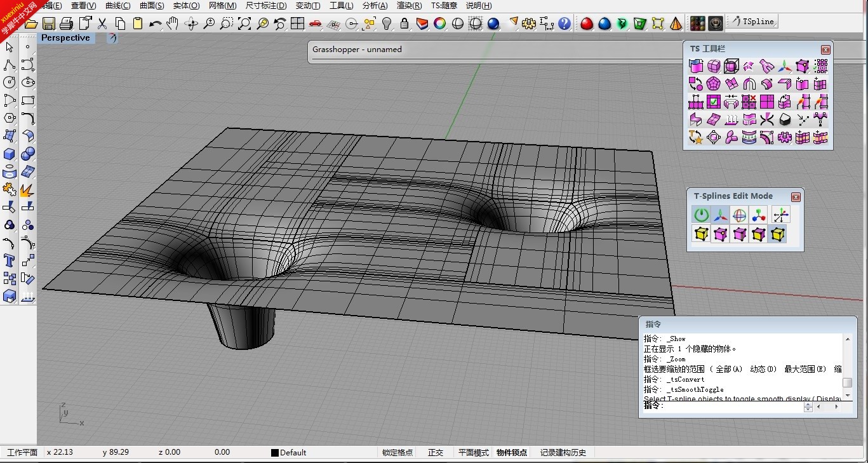
Task: Toggle 记录建构历史 record history
Action: point(563,453)
